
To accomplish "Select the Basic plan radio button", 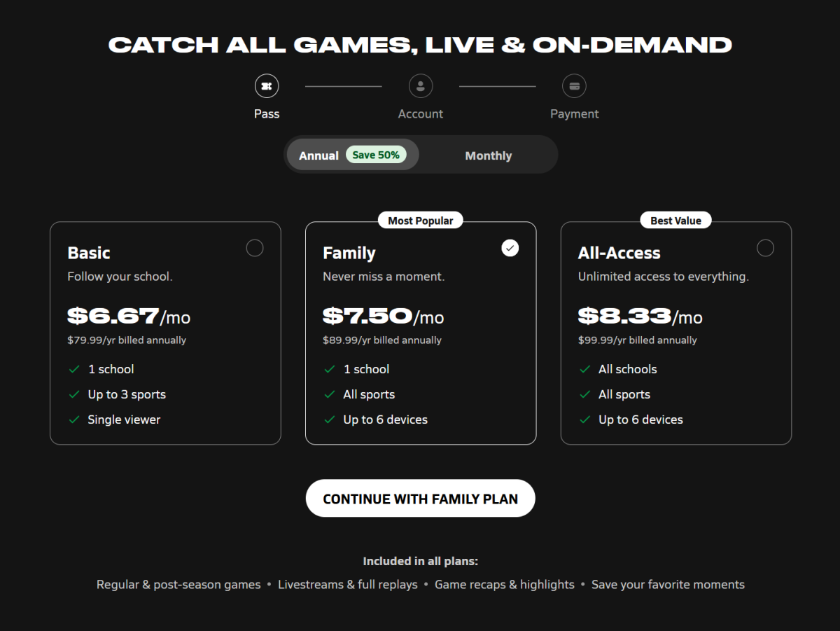I will click(x=255, y=248).
